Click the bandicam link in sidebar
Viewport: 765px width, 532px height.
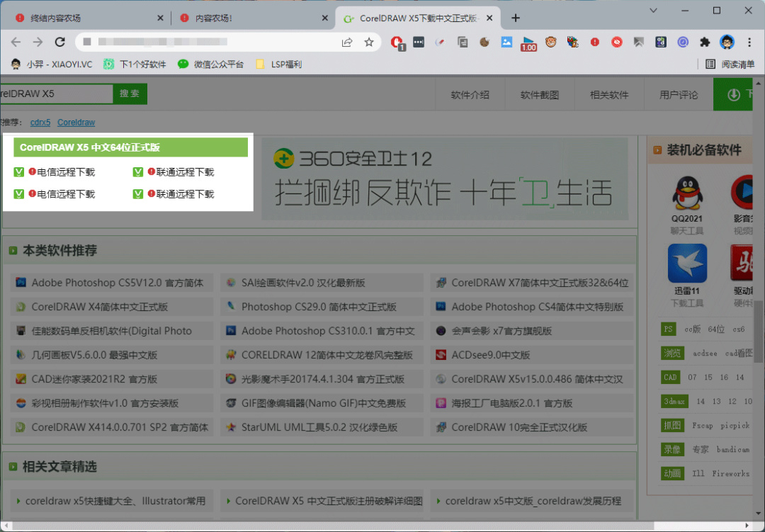(x=733, y=449)
